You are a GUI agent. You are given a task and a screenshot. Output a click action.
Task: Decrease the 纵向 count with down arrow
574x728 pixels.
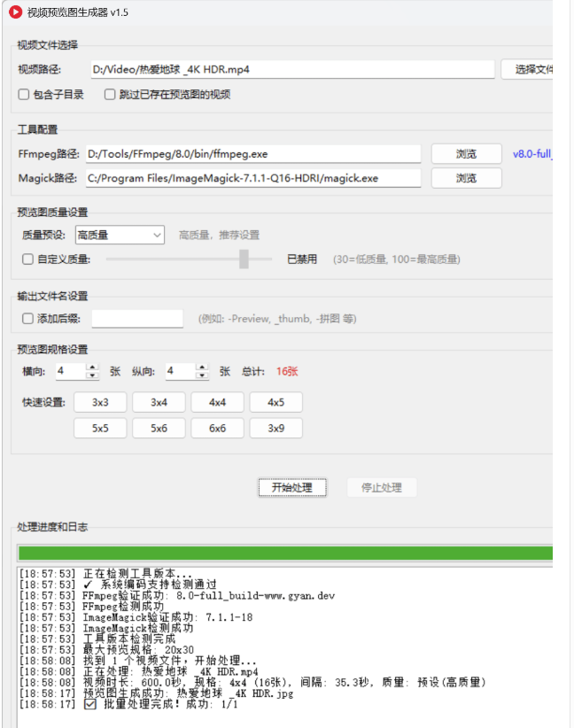(x=202, y=376)
